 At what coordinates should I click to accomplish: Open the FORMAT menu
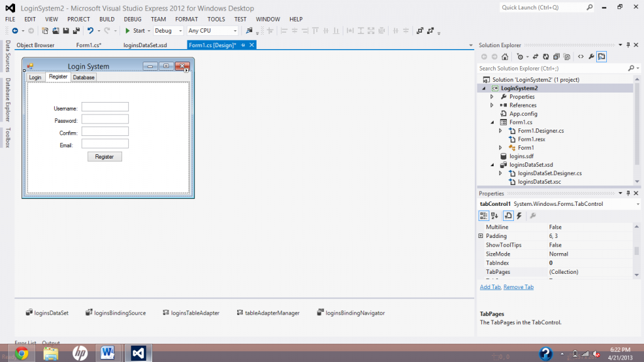tap(186, 20)
